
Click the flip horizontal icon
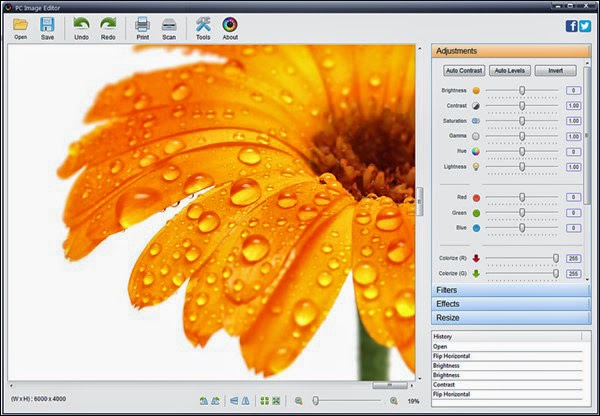[x=246, y=401]
